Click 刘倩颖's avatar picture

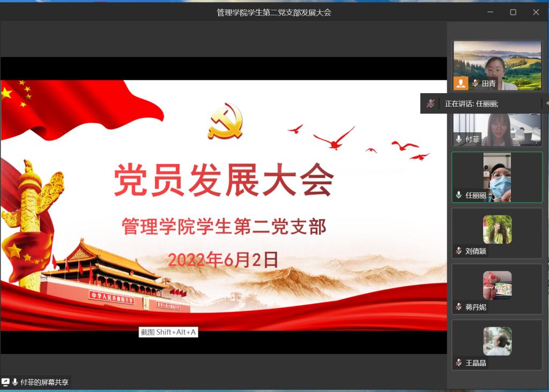497,229
